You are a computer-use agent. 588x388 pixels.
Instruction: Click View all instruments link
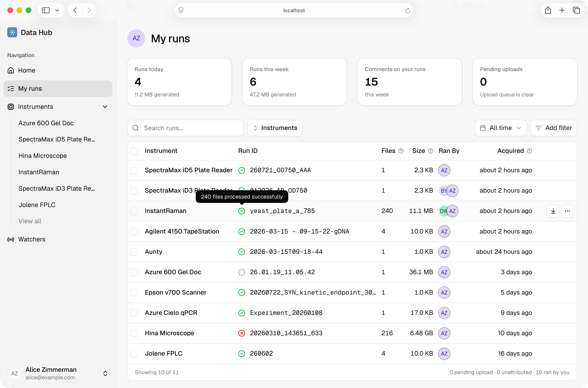point(30,221)
